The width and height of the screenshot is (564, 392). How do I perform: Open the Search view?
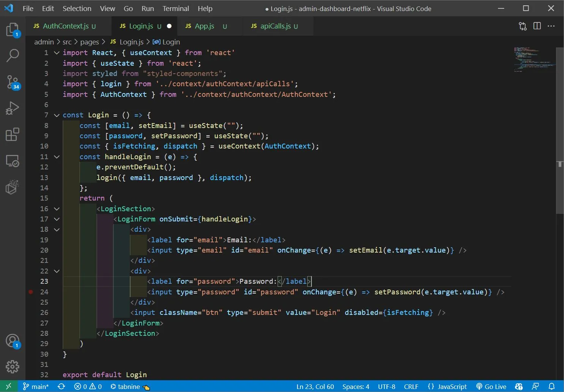(13, 55)
